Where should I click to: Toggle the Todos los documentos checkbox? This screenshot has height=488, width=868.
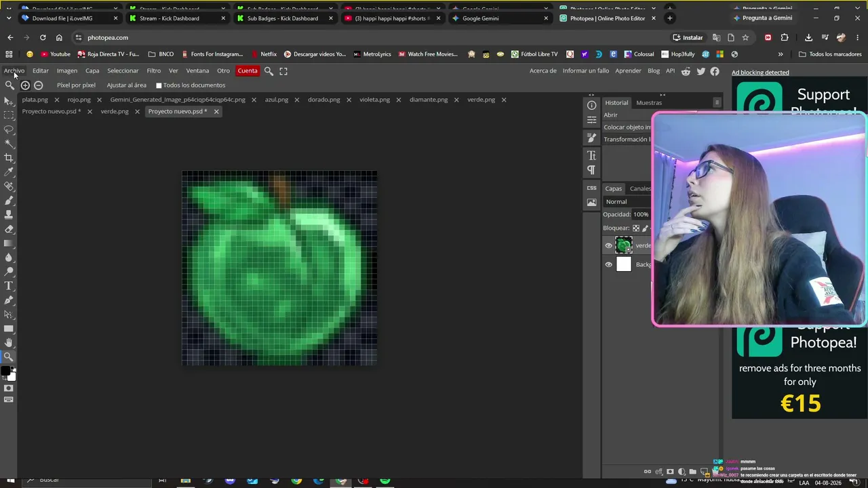159,85
